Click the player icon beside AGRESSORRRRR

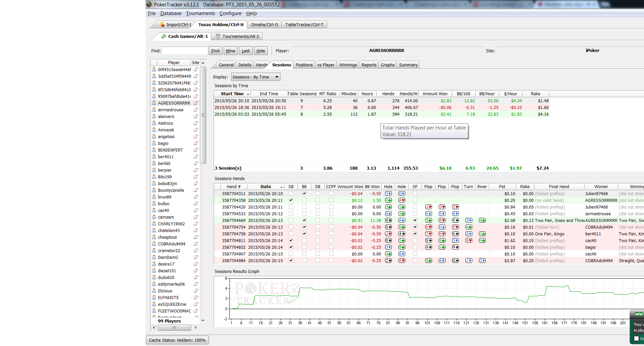coord(154,103)
